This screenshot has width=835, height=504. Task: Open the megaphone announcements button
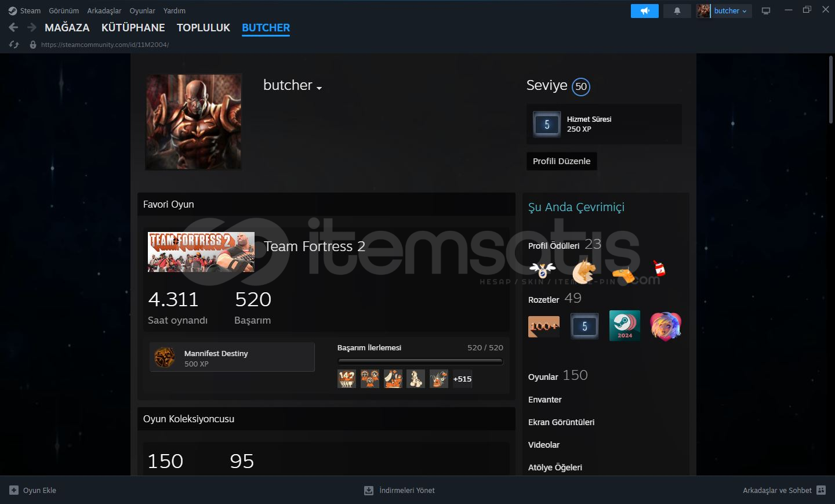(645, 11)
